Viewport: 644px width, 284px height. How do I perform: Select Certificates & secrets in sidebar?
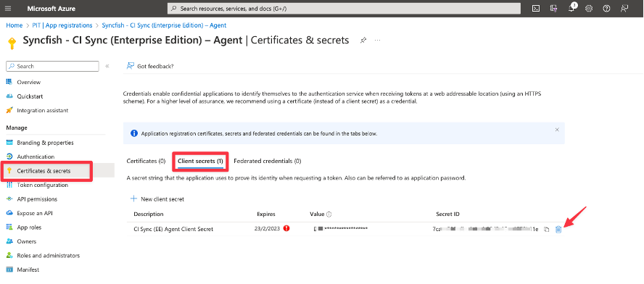pyautogui.click(x=44, y=171)
